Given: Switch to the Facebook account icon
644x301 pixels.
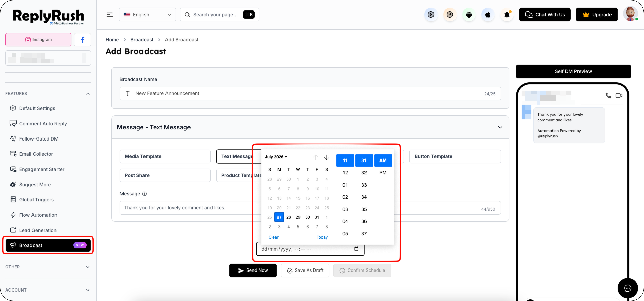Looking at the screenshot, I should pyautogui.click(x=83, y=40).
